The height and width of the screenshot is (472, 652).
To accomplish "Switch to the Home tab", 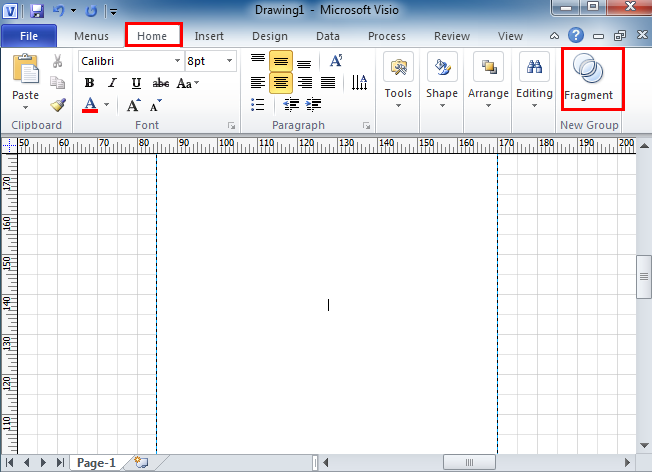I will point(152,36).
